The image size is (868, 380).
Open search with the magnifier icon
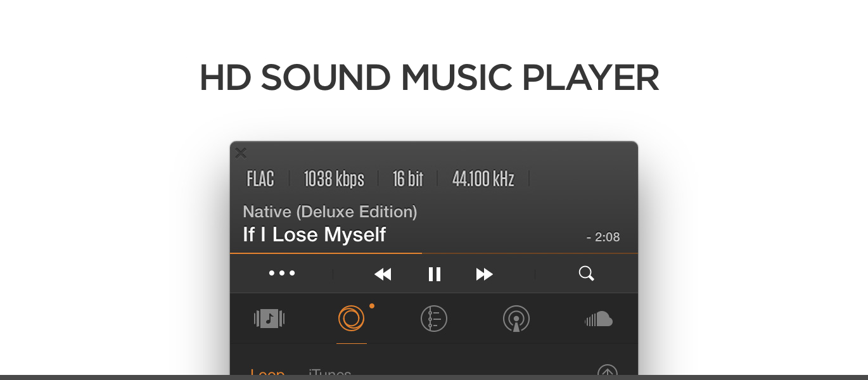point(587,274)
